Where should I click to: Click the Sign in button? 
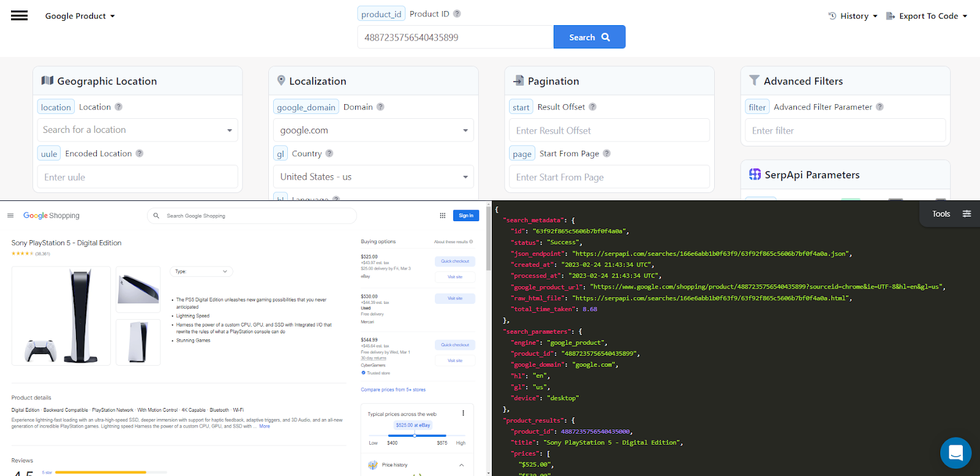click(x=466, y=216)
